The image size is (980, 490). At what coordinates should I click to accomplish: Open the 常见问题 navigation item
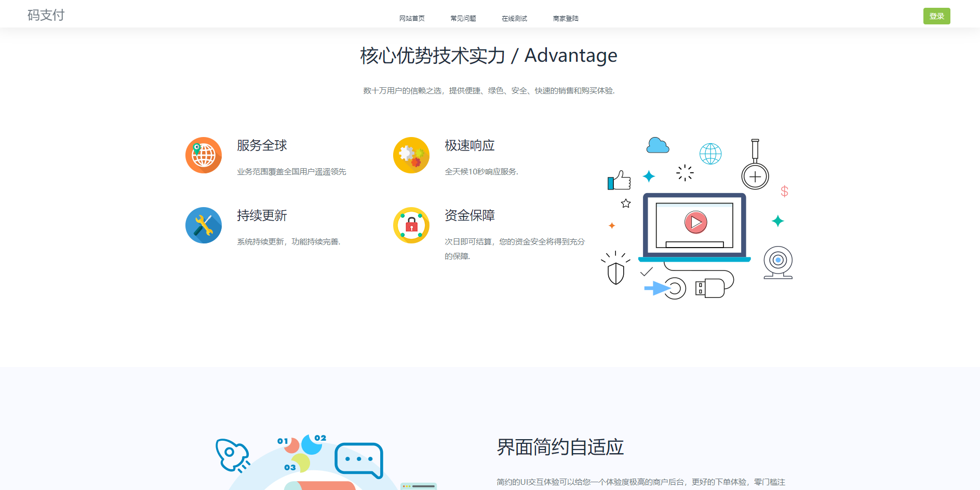click(463, 19)
